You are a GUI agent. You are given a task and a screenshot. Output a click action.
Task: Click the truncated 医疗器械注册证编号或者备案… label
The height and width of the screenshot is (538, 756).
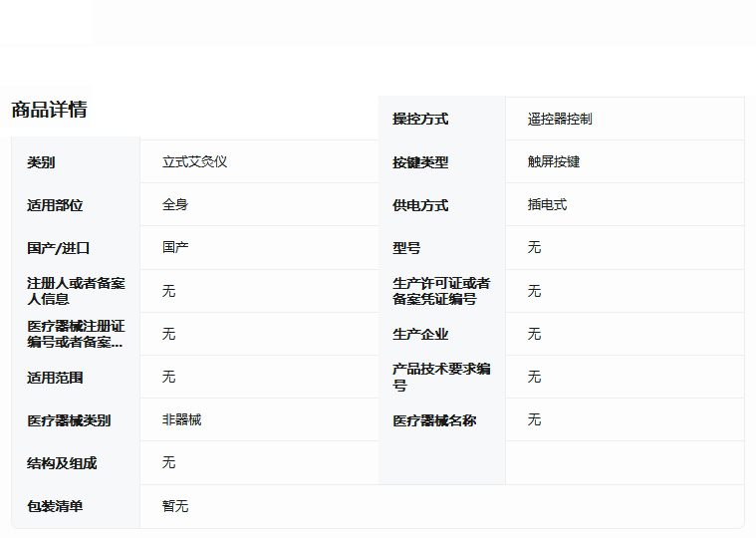[76, 334]
